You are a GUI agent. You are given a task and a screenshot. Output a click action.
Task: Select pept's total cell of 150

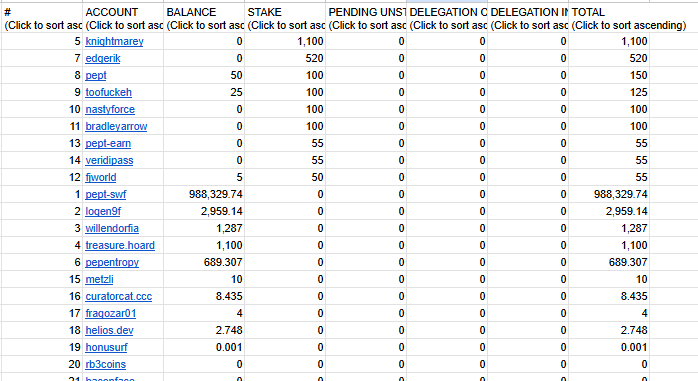click(x=609, y=75)
